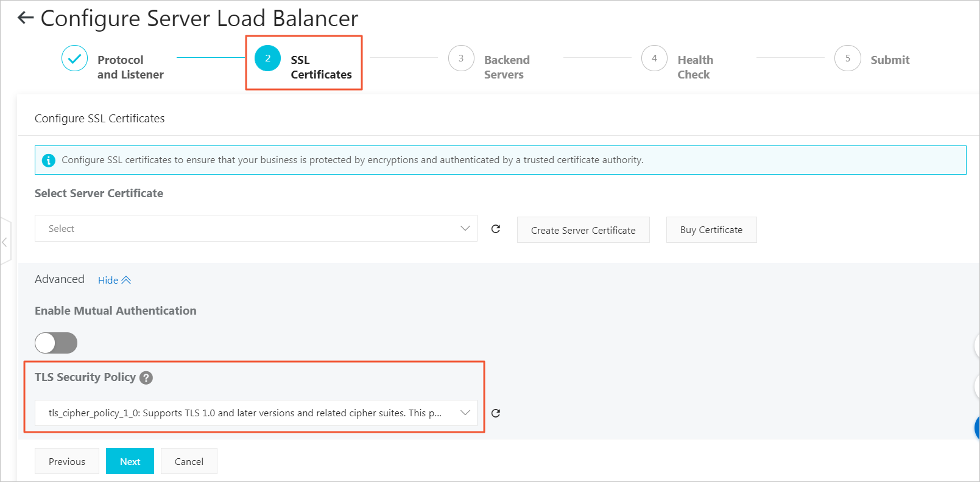Screen dimensions: 980x482
Task: Open the Select Server Certificate dropdown
Action: [256, 229]
